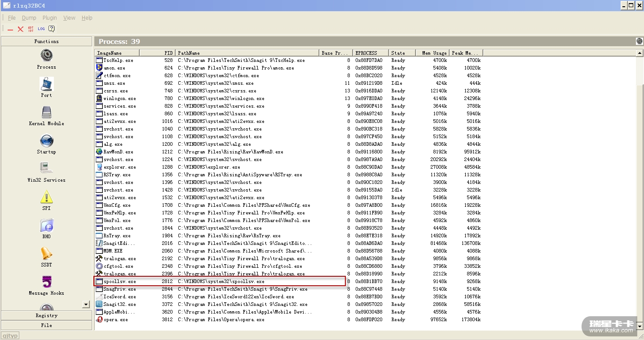This screenshot has width=644, height=340.
Task: Select the IceSword.exe process icon
Action: click(x=99, y=296)
